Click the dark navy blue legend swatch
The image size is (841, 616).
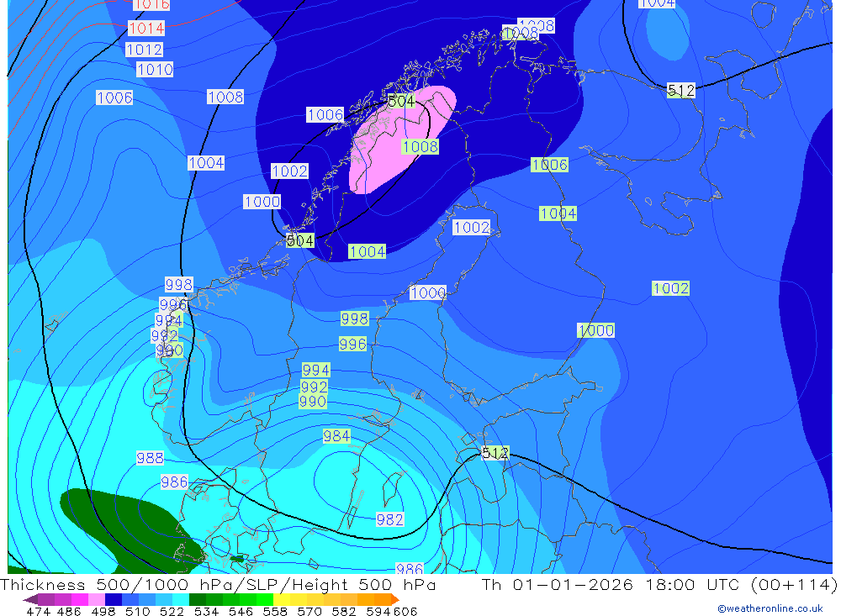click(114, 599)
